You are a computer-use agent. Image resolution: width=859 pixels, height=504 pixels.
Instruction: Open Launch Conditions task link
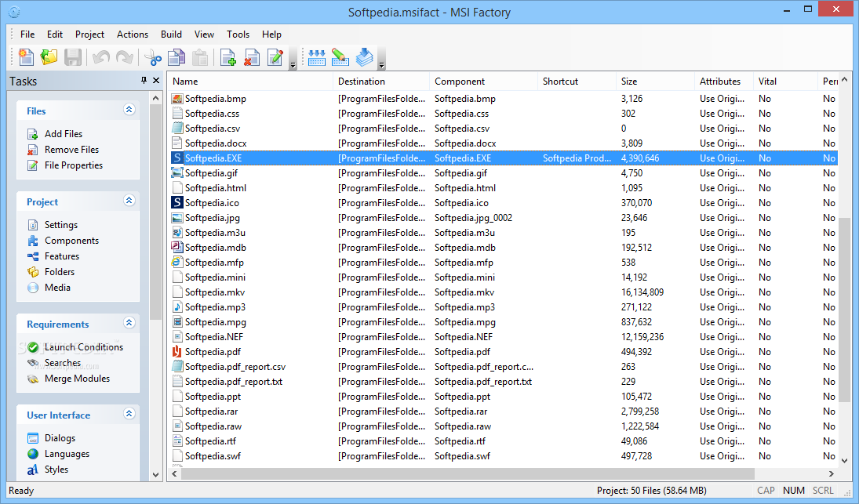84,347
